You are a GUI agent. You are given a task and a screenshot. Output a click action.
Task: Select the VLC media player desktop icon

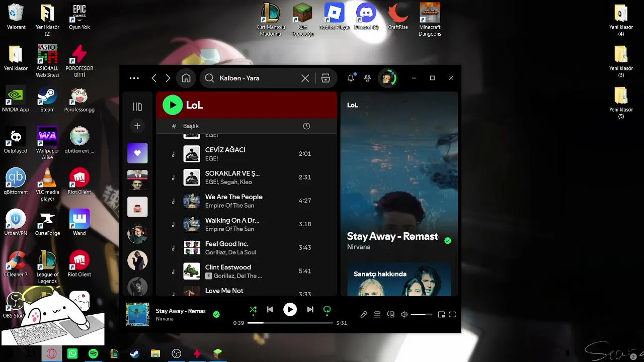tap(47, 185)
